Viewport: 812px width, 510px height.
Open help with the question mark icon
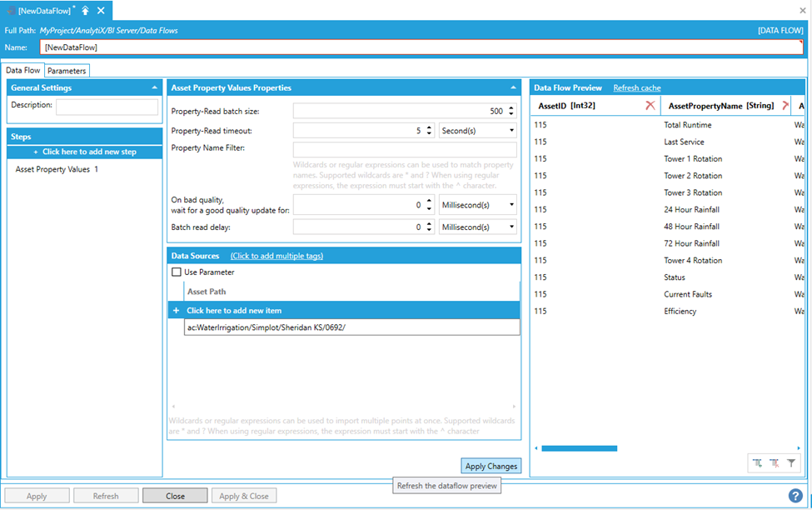coord(795,496)
